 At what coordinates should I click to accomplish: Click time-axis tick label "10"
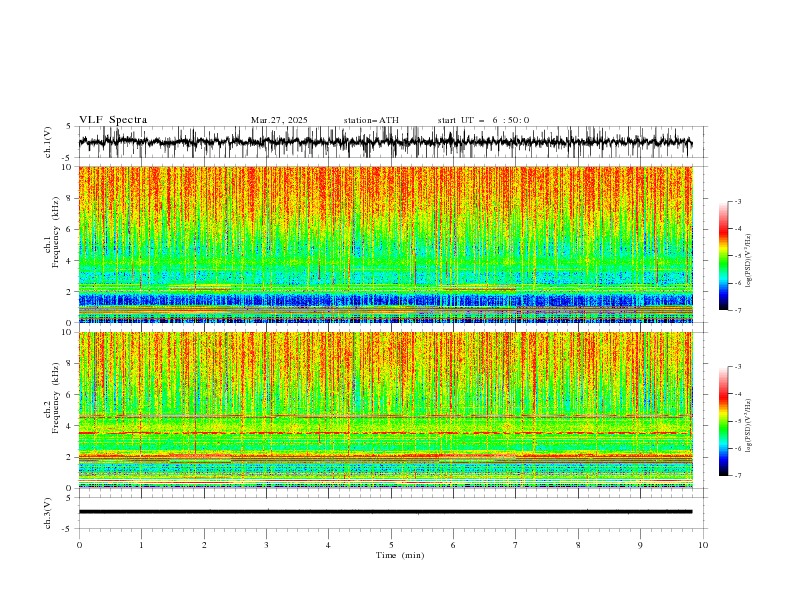[x=703, y=545]
